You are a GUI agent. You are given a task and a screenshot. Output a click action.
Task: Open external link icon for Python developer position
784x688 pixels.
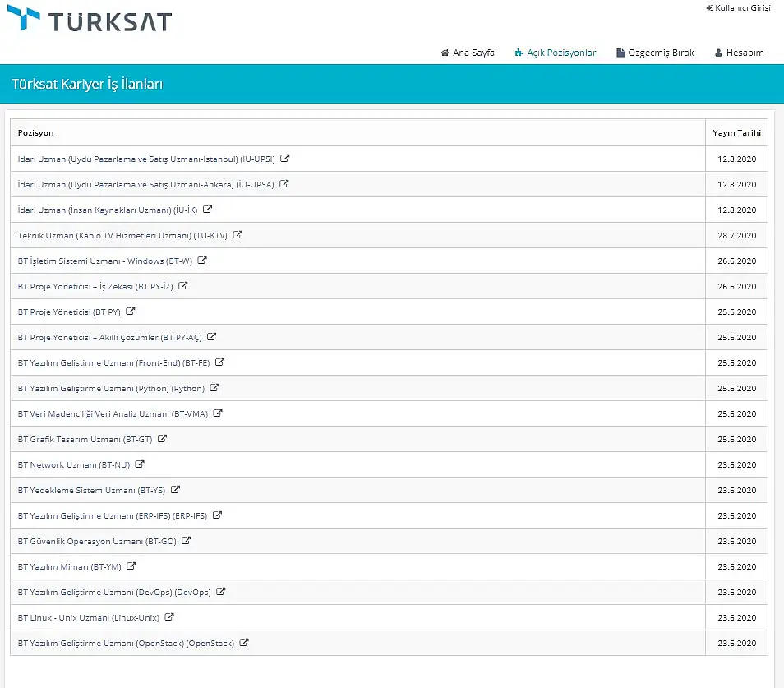(214, 388)
